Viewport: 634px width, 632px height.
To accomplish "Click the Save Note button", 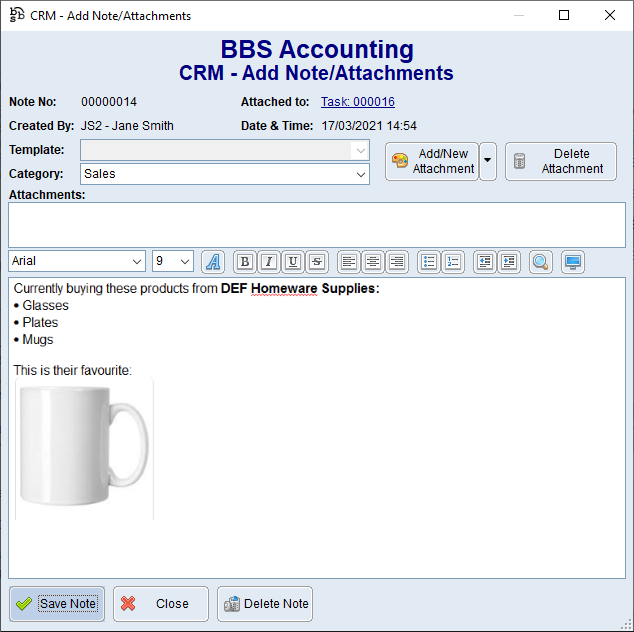I will point(57,604).
